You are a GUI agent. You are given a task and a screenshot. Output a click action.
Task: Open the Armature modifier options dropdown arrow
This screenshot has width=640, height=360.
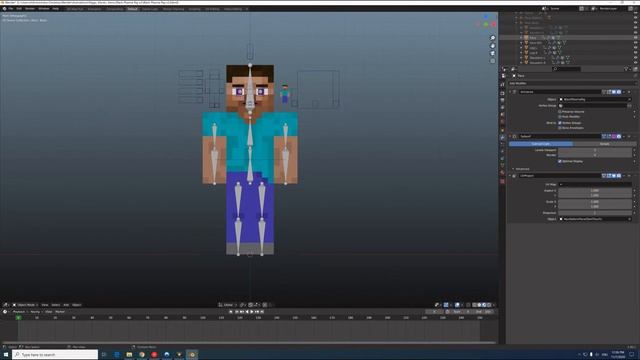coord(624,92)
